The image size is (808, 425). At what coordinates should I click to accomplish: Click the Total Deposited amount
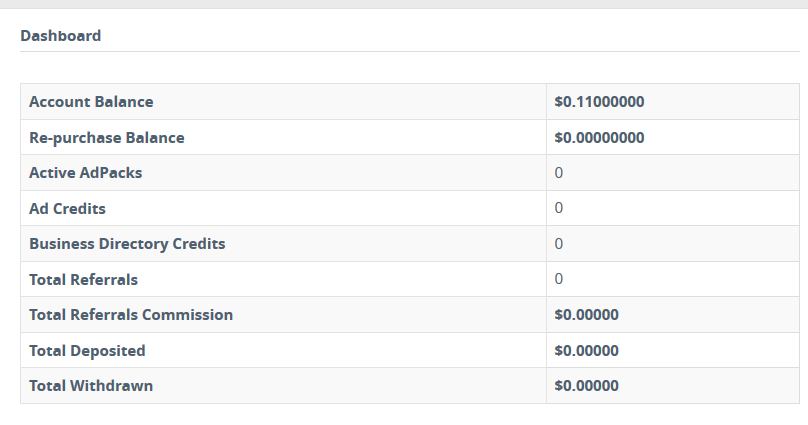point(587,351)
